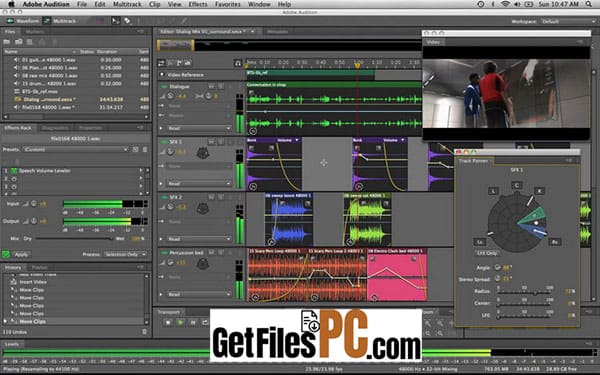Click the import file icon in Files panel
The image size is (600, 375).
[x=18, y=41]
